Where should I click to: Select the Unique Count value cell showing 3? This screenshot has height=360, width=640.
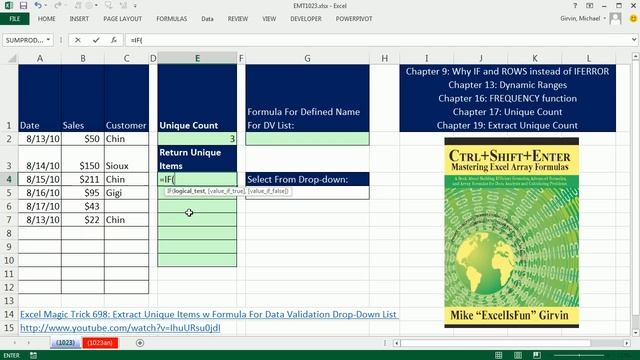[197, 139]
